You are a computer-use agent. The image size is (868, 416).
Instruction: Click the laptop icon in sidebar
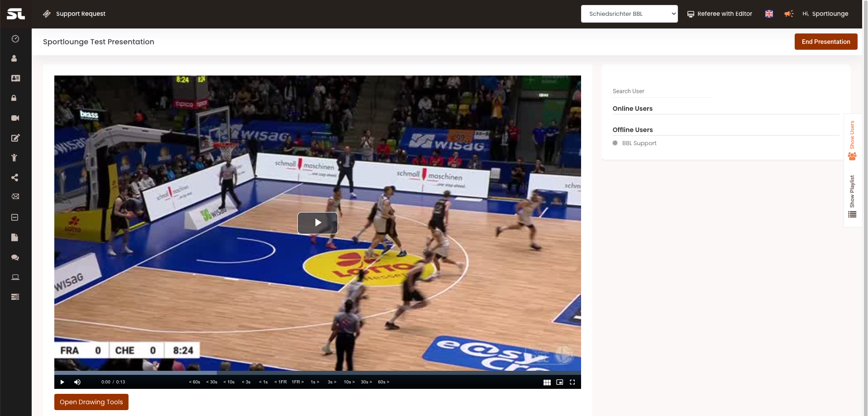coord(15,277)
